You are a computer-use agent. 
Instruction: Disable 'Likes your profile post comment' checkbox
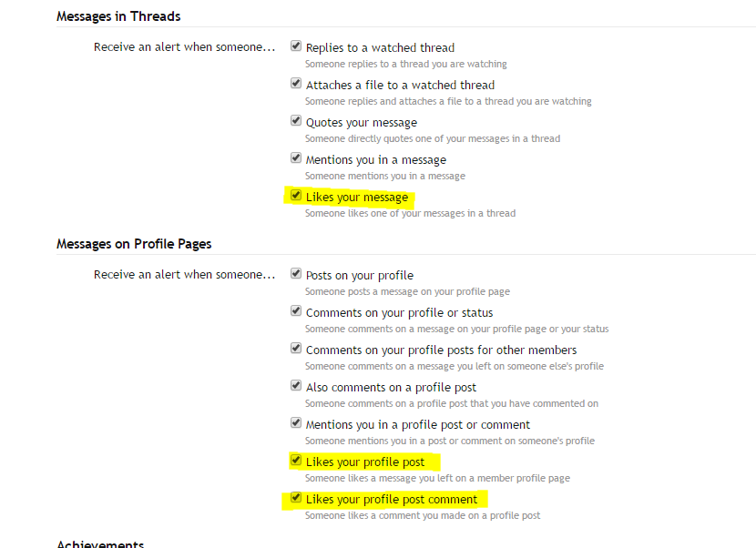pos(296,497)
